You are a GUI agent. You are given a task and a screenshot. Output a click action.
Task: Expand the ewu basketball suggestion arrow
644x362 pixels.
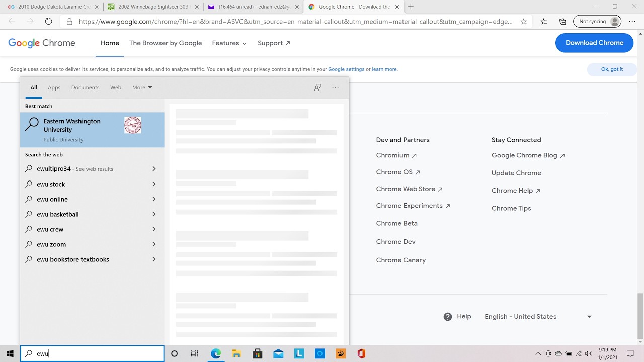click(x=154, y=214)
